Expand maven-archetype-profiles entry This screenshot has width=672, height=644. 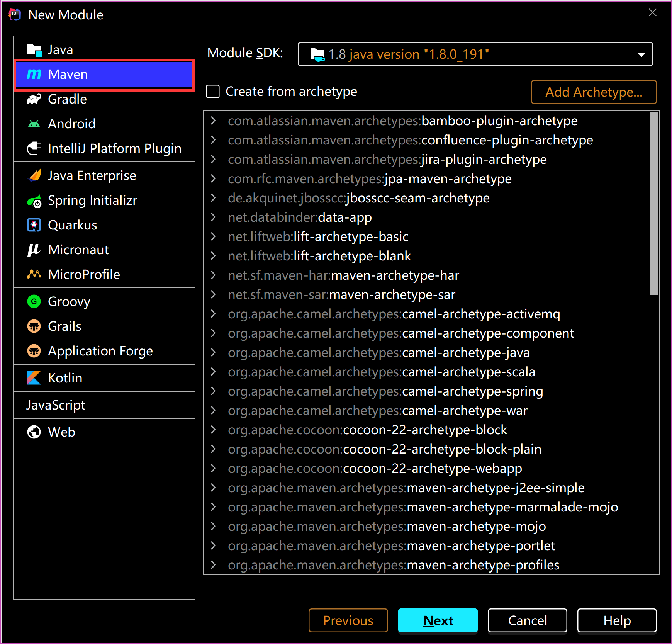[x=213, y=565]
